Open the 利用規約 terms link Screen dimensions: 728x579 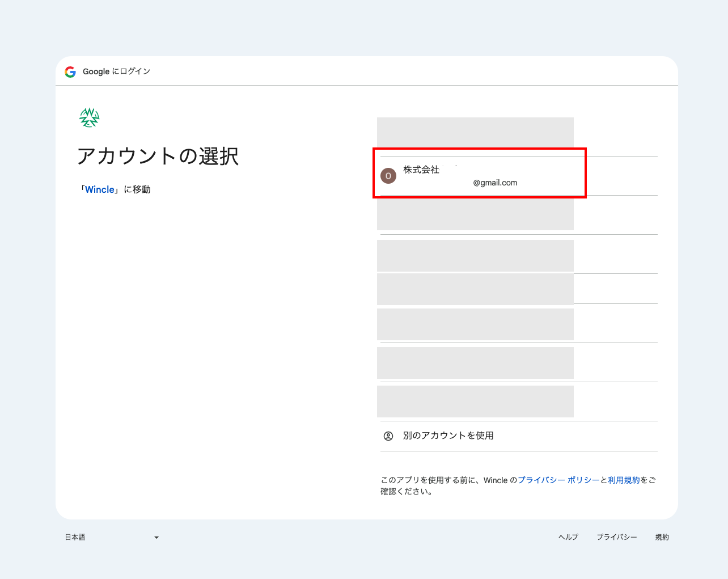click(x=624, y=480)
